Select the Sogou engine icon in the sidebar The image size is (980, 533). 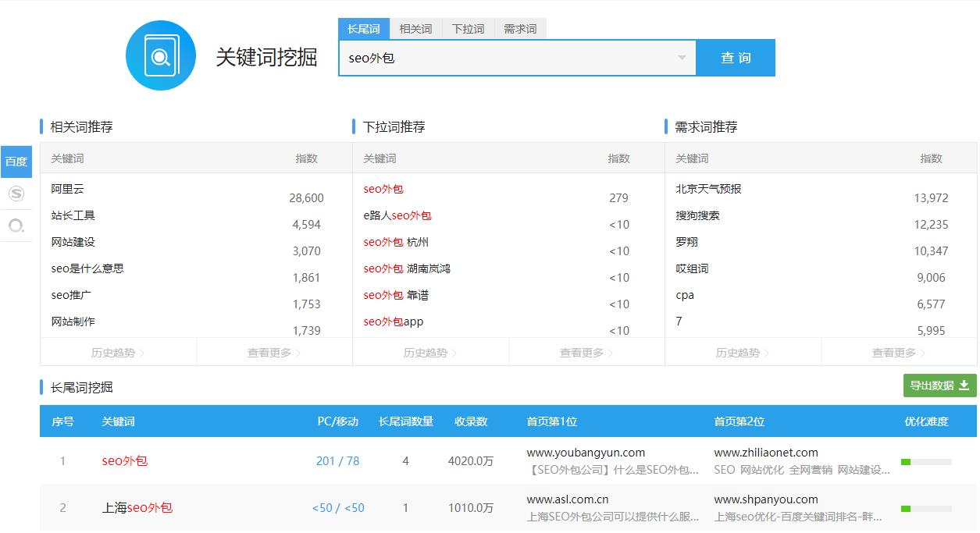16,194
